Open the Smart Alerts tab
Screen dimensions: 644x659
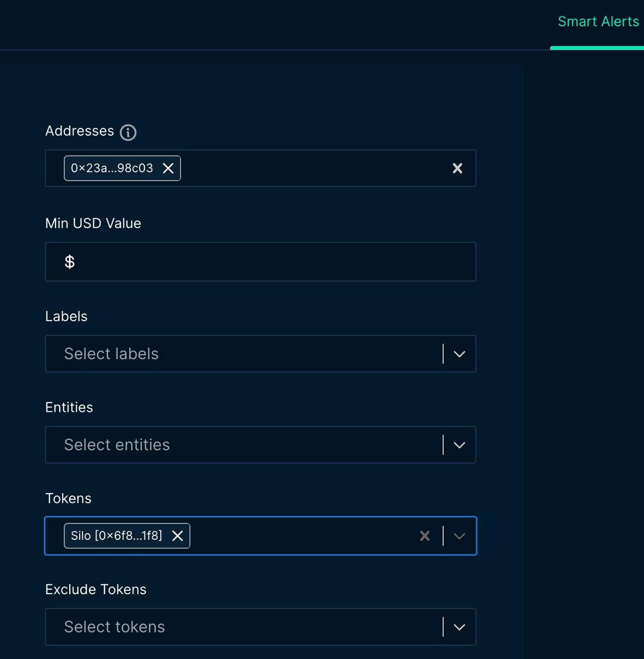tap(598, 22)
